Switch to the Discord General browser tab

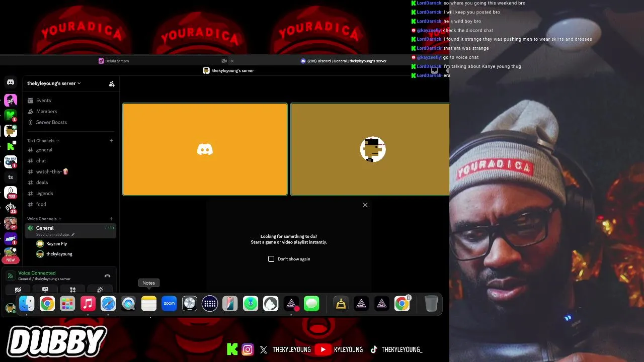point(344,61)
